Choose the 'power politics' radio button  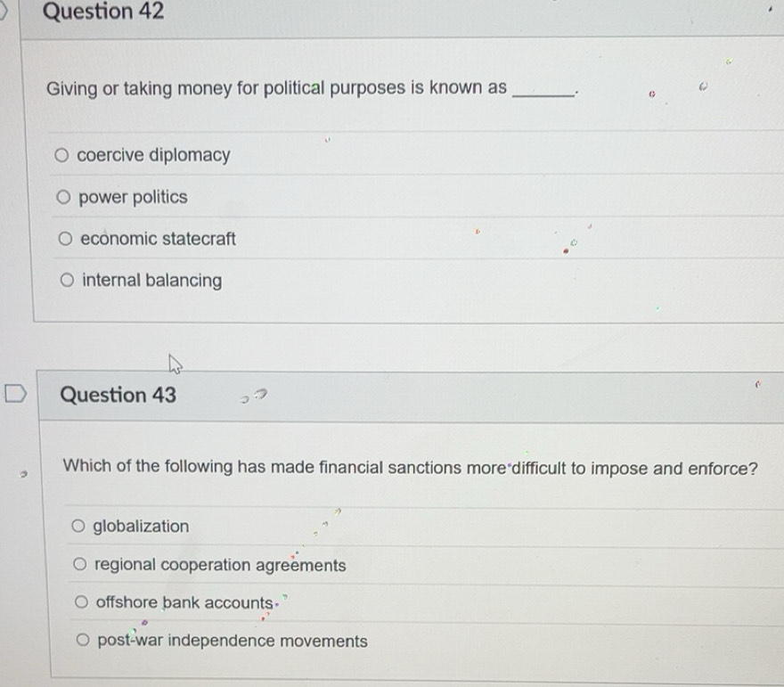point(63,198)
